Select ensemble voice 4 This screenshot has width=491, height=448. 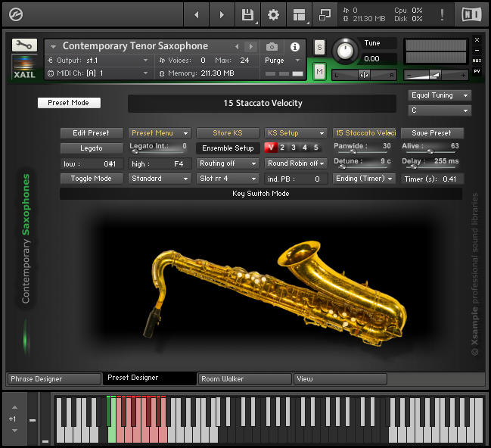click(x=305, y=148)
